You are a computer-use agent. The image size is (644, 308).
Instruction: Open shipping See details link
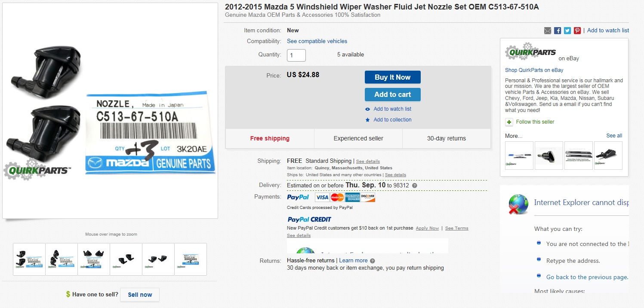tap(368, 162)
